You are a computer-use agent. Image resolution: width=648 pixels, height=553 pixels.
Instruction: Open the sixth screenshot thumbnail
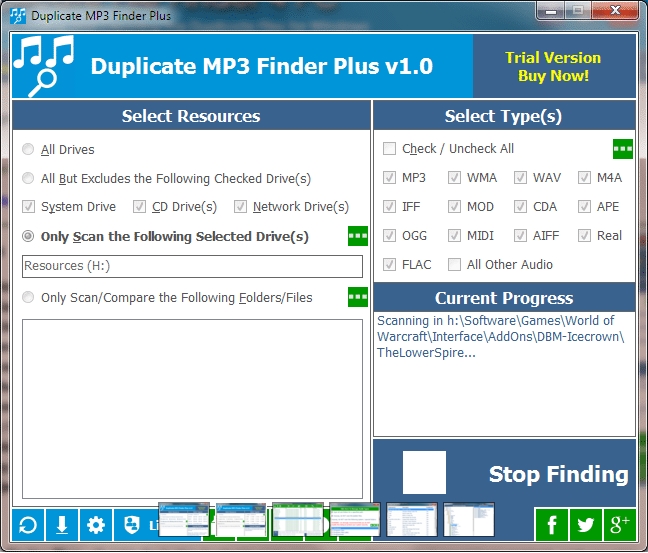click(469, 519)
